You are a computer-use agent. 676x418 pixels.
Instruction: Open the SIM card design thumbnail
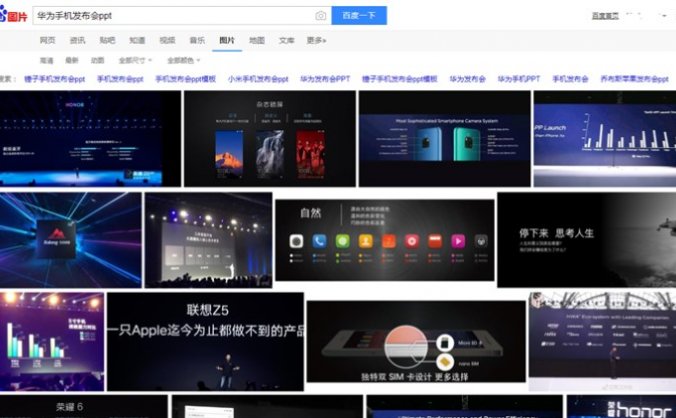pos(416,342)
